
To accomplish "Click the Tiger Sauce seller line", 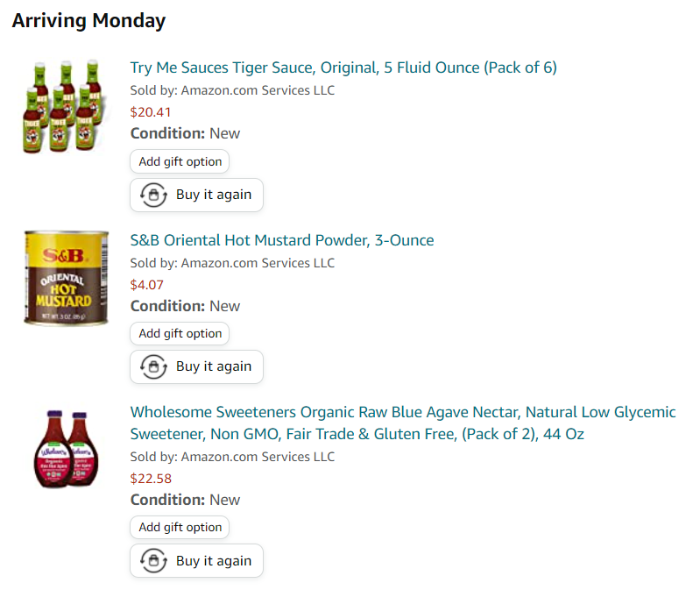I will 232,90.
